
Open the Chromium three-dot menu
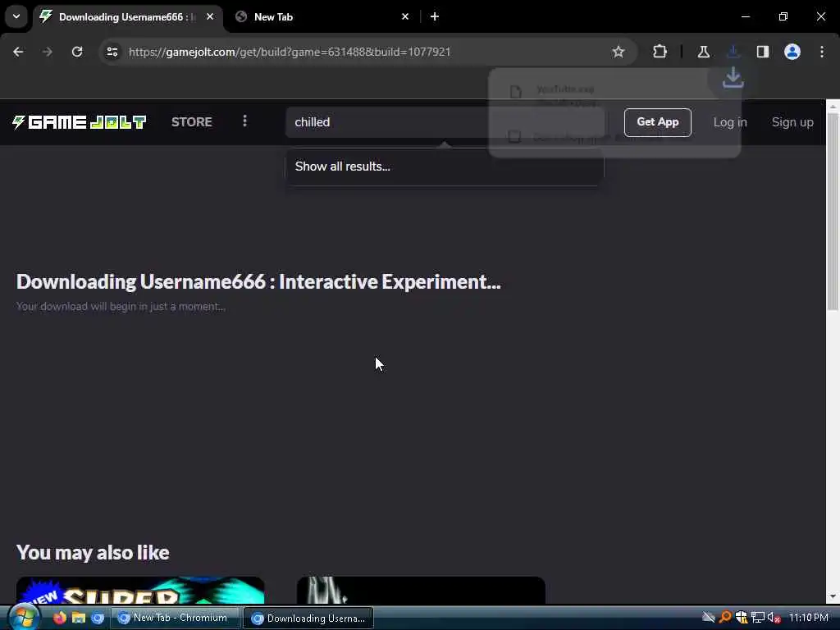pyautogui.click(x=822, y=52)
